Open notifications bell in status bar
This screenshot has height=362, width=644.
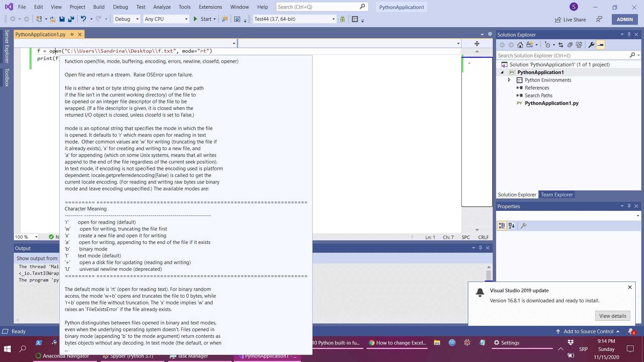(x=632, y=331)
